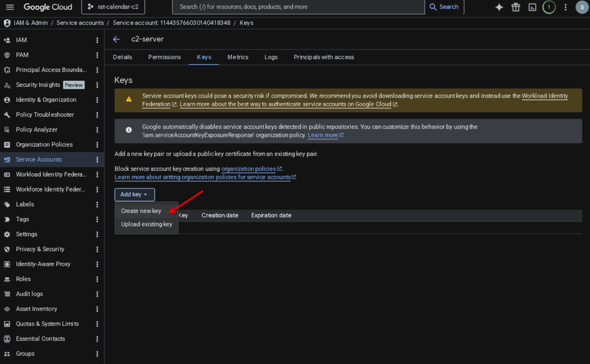This screenshot has width=590, height=364.
Task: Open more options for Policy Analyzer
Action: click(x=97, y=130)
